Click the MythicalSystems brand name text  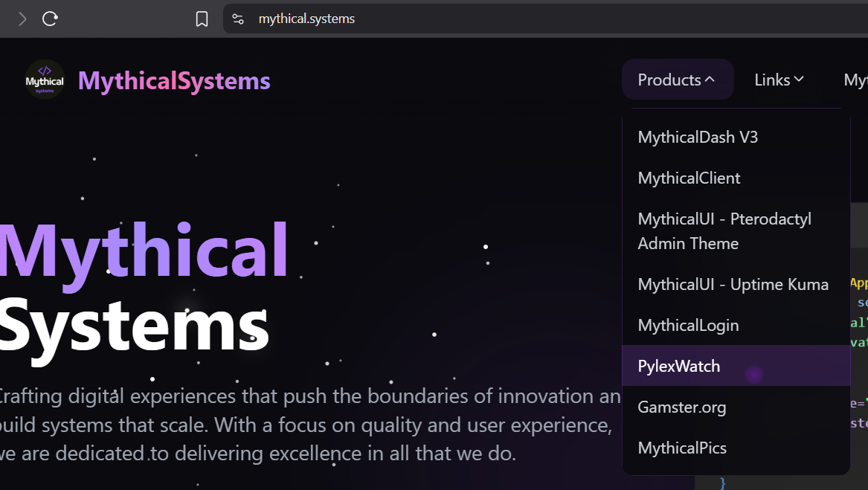(x=173, y=80)
